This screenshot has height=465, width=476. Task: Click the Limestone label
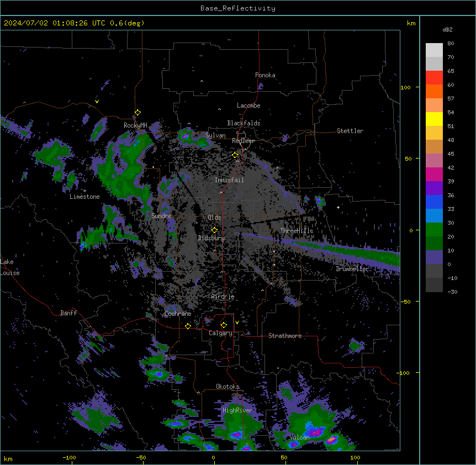point(84,197)
